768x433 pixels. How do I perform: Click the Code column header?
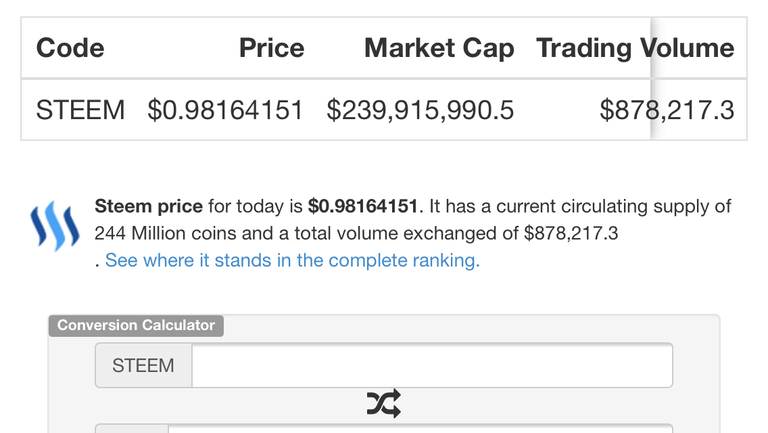tap(70, 48)
